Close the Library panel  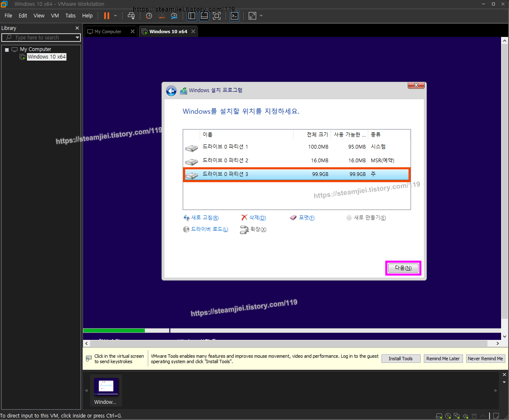click(x=77, y=28)
